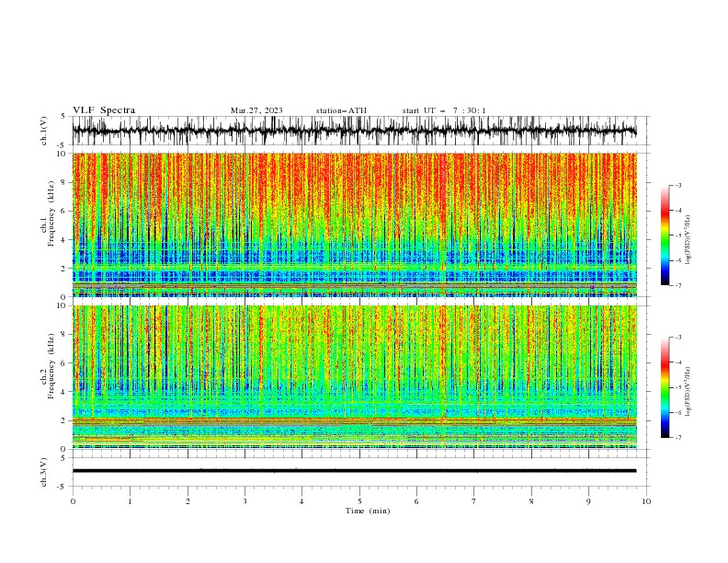Click the 'start UT = 7:30:1' label

coord(444,110)
